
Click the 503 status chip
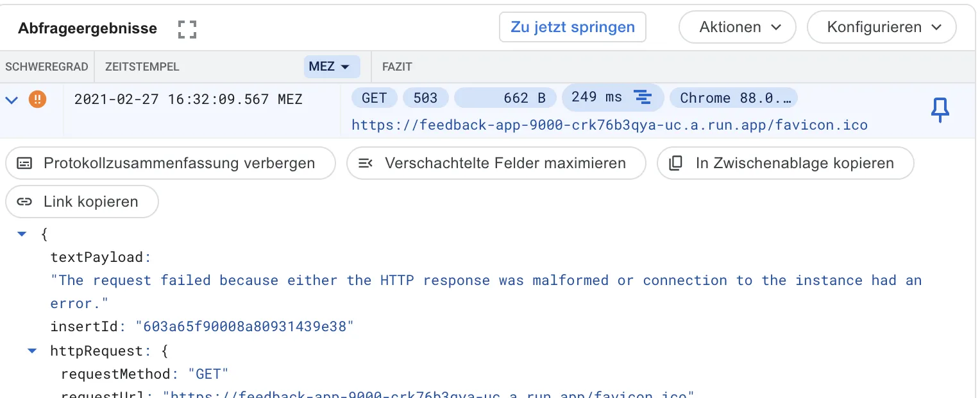[x=425, y=98]
